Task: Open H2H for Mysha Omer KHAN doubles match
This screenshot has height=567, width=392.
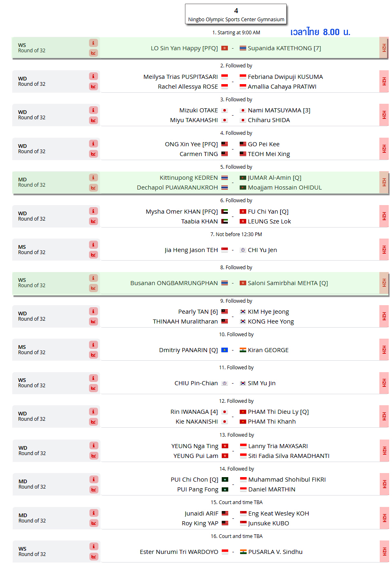Action: pos(384,216)
